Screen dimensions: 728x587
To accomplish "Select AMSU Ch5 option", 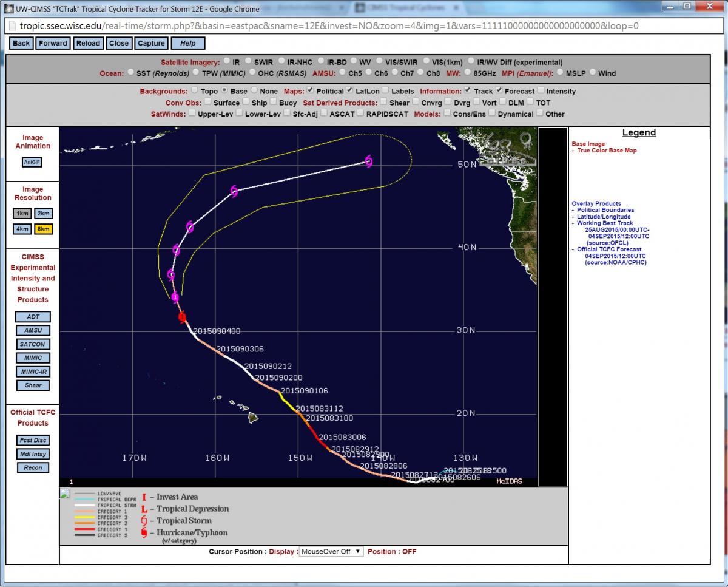I will pyautogui.click(x=342, y=72).
